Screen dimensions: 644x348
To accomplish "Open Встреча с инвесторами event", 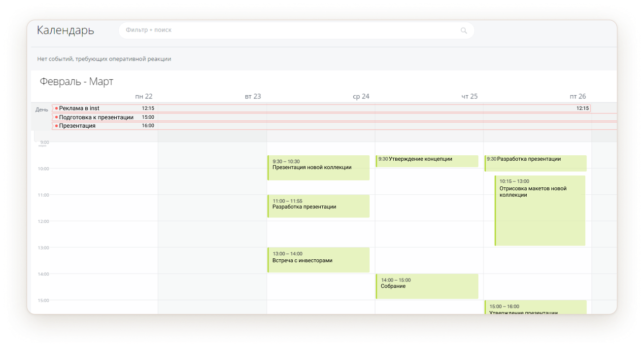I will coord(318,260).
